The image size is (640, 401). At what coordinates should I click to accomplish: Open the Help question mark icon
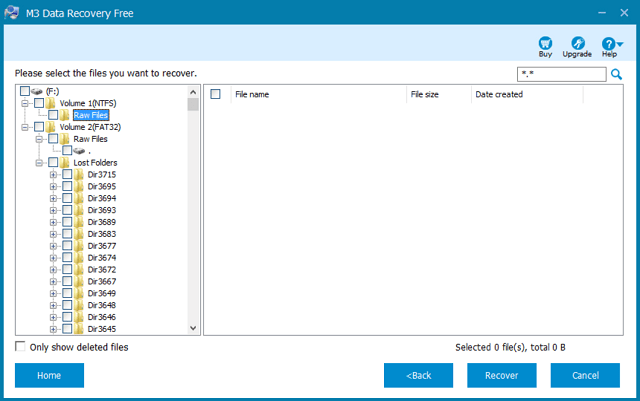pyautogui.click(x=608, y=43)
